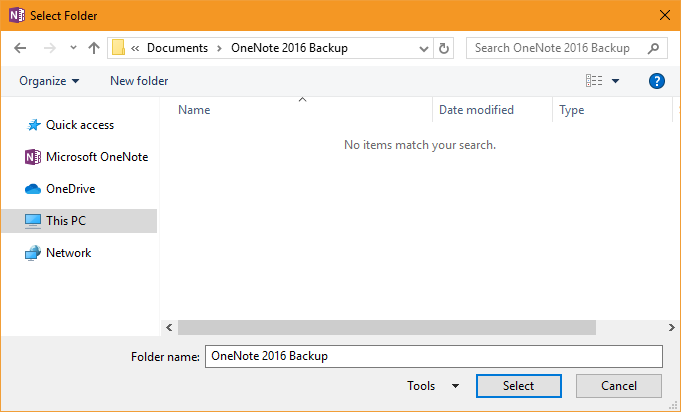
Task: Open Quick access in navigation pane
Action: point(79,125)
